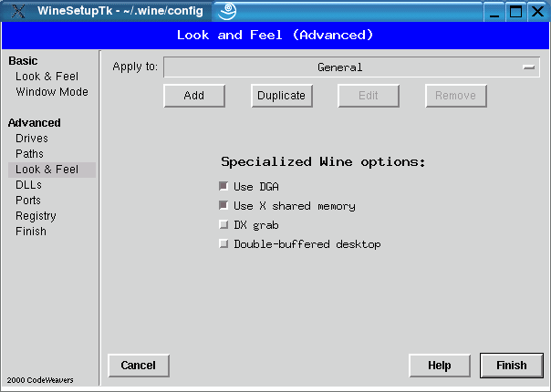
Task: Click the swirl sticky icon in title bar
Action: (x=227, y=11)
